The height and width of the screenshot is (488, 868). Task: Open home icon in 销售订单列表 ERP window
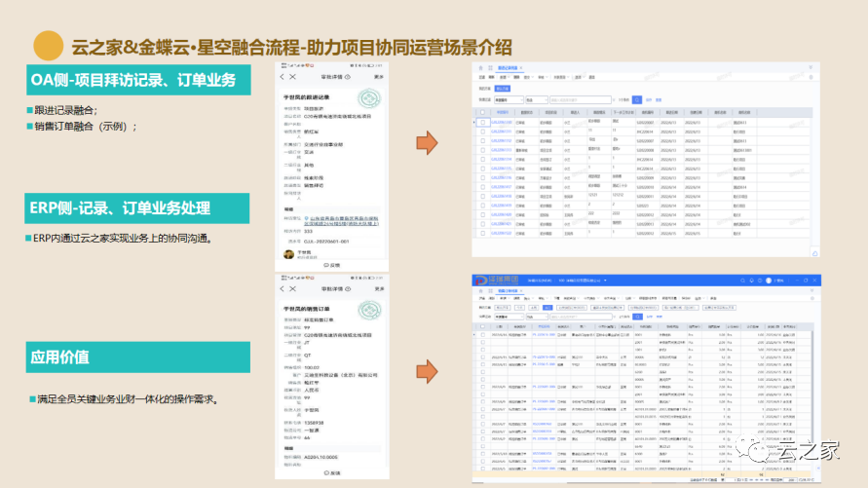pyautogui.click(x=480, y=290)
